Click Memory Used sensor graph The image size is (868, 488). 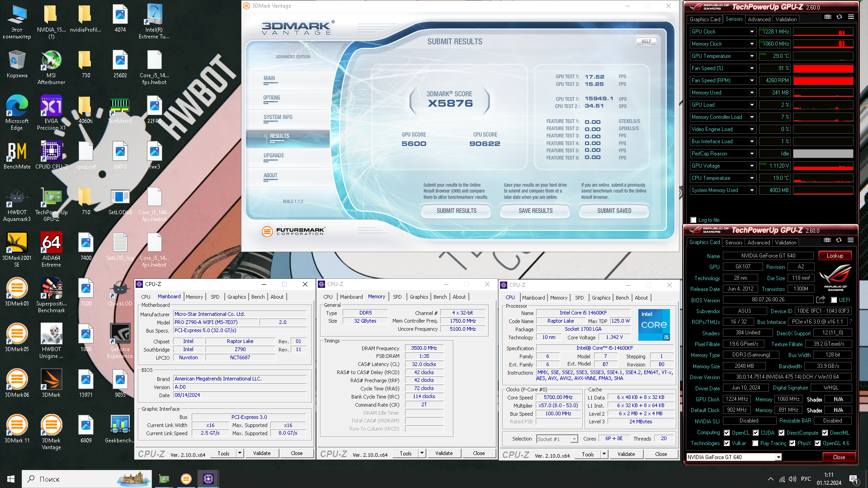pyautogui.click(x=823, y=93)
